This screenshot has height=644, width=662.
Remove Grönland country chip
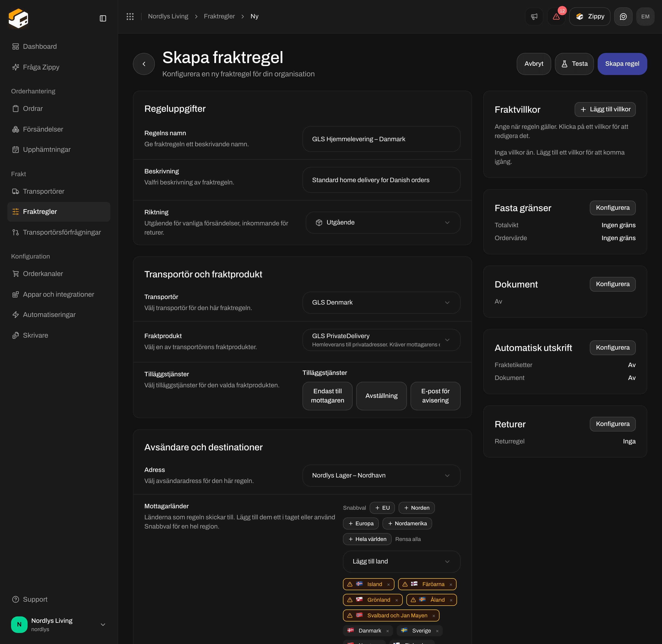397,600
